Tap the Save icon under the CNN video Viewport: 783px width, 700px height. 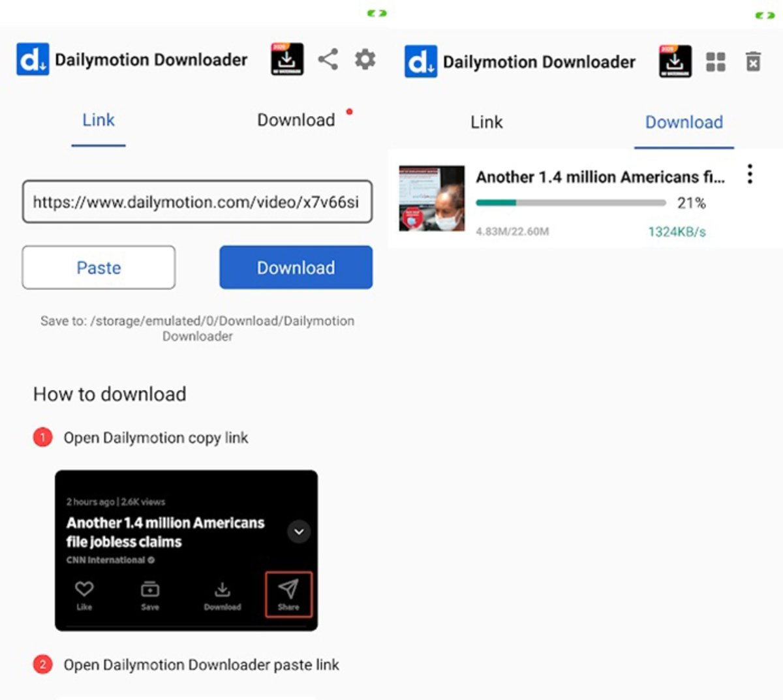tap(149, 590)
